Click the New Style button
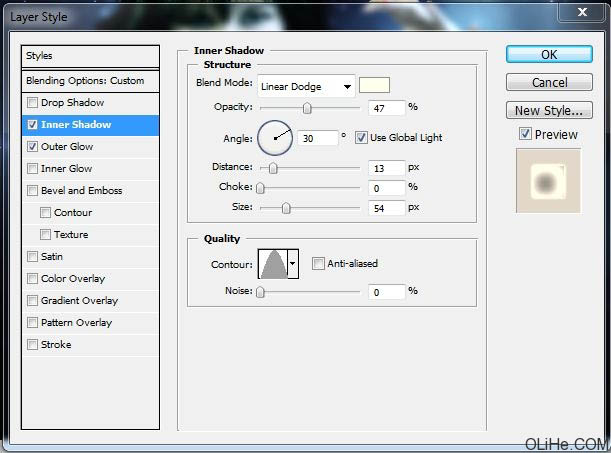The width and height of the screenshot is (611, 453). pyautogui.click(x=549, y=111)
